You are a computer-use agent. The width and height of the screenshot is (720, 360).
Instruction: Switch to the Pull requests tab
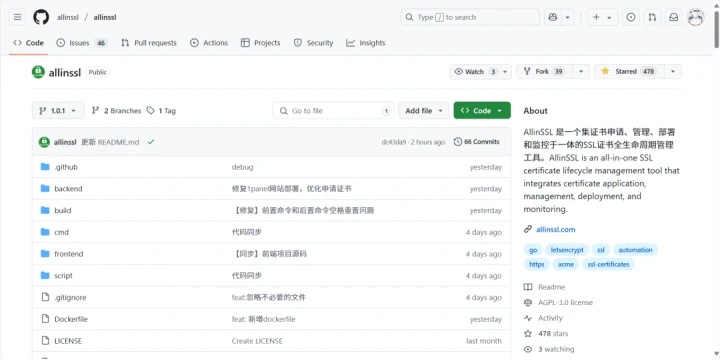tap(149, 43)
